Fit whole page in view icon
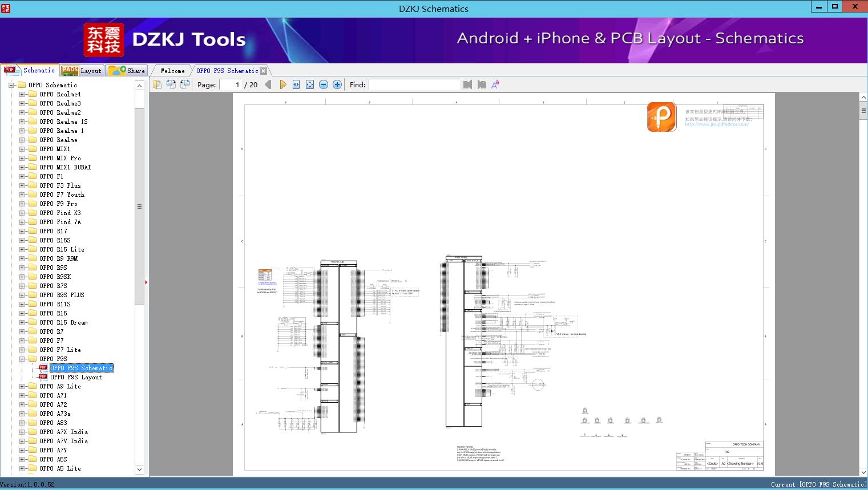868x490 pixels. [x=310, y=84]
